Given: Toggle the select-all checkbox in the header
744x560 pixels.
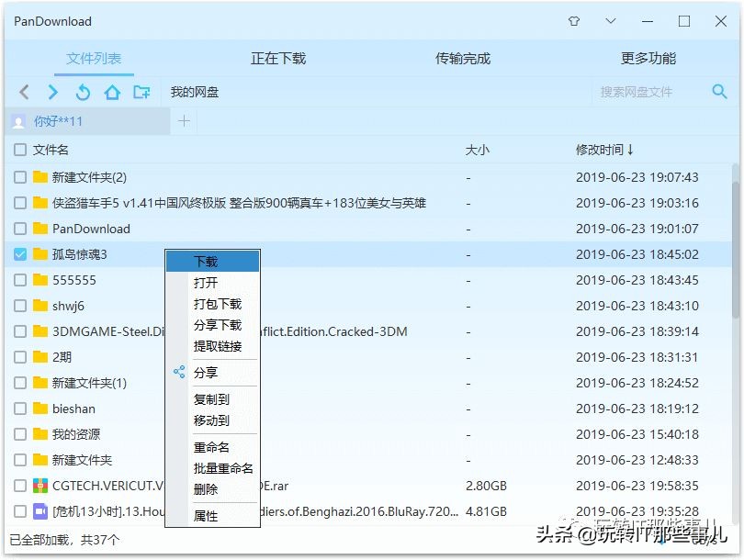Looking at the screenshot, I should click(20, 150).
